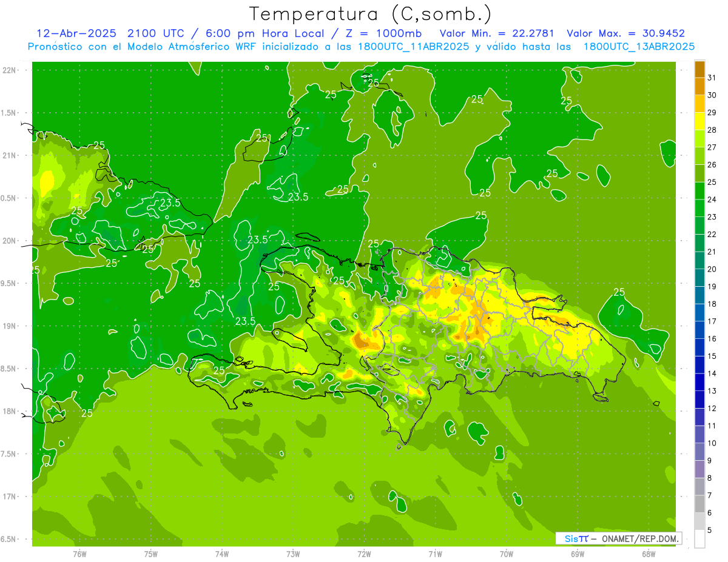This screenshot has height=562, width=728.
Task: Click the "SisTT – ONAMET/REP.DOM." credit label
Action: (619, 538)
